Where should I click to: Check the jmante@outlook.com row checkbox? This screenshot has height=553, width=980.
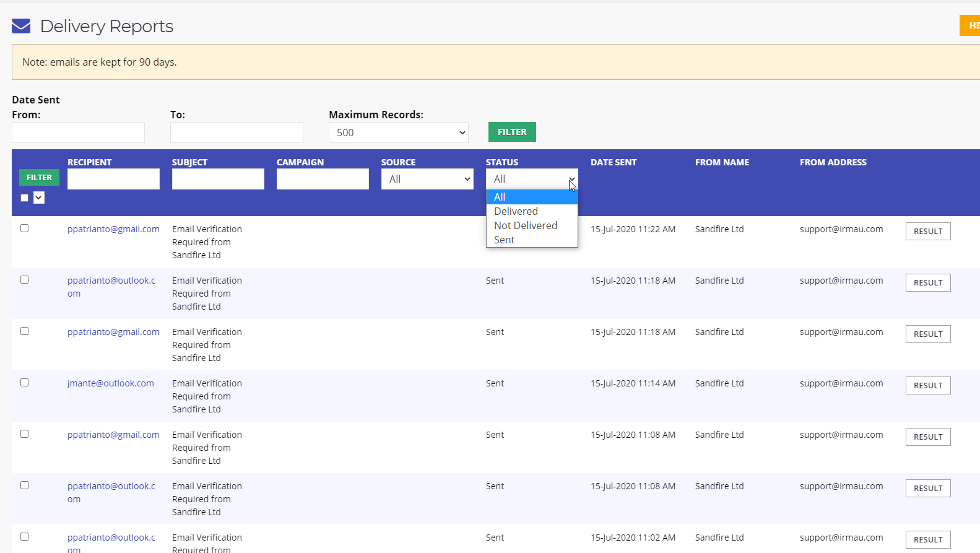(x=24, y=382)
